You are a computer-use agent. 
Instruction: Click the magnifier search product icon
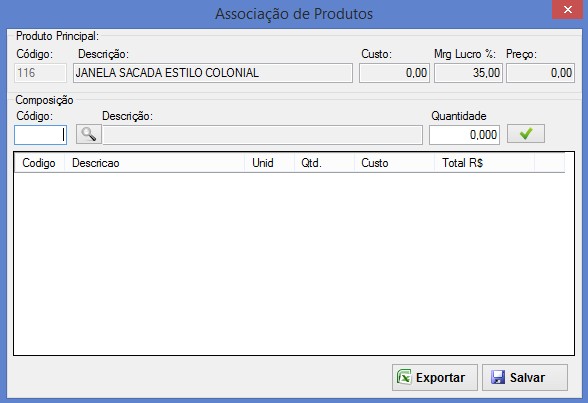(x=88, y=134)
